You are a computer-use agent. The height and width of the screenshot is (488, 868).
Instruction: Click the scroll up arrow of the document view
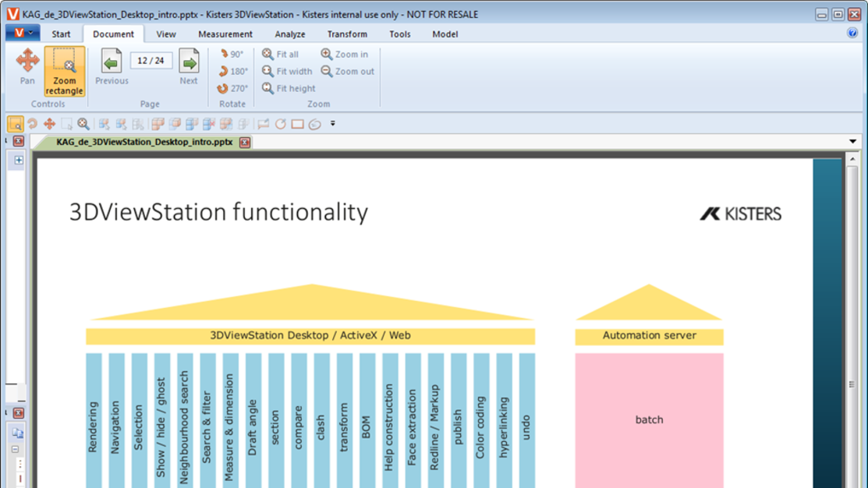tap(852, 159)
